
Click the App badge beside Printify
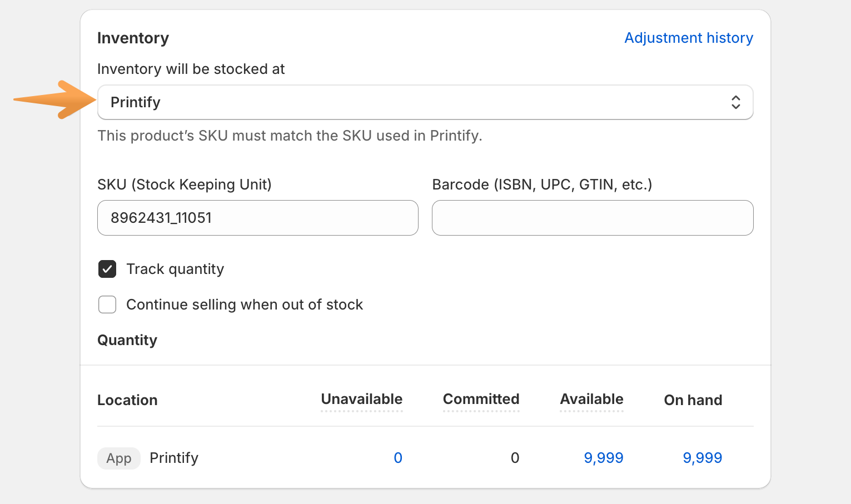pos(119,458)
